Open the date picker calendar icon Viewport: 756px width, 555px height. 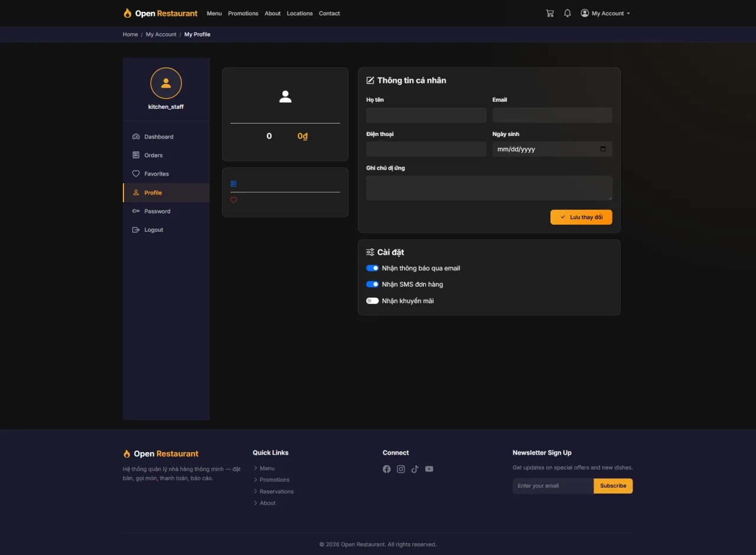pyautogui.click(x=603, y=149)
